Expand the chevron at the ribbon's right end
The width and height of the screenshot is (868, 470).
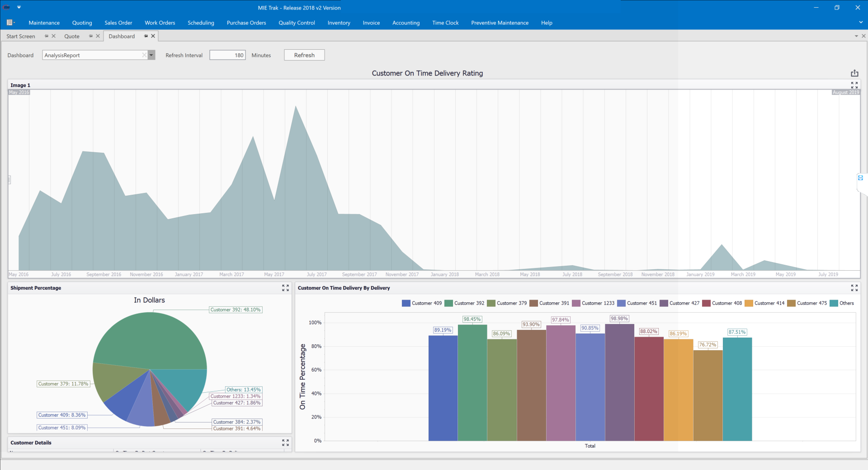click(860, 22)
